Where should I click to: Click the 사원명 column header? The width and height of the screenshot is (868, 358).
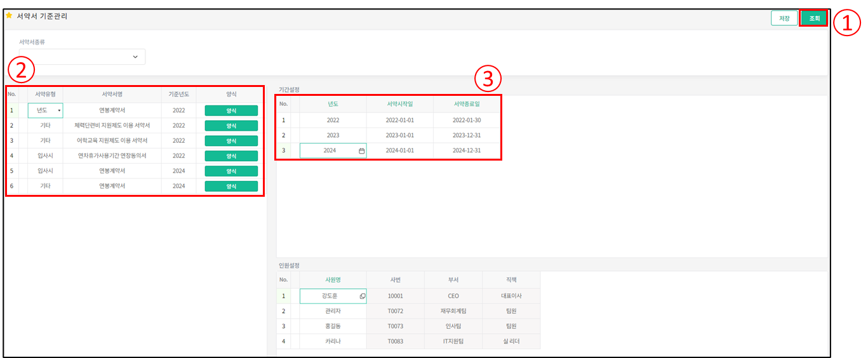333,280
